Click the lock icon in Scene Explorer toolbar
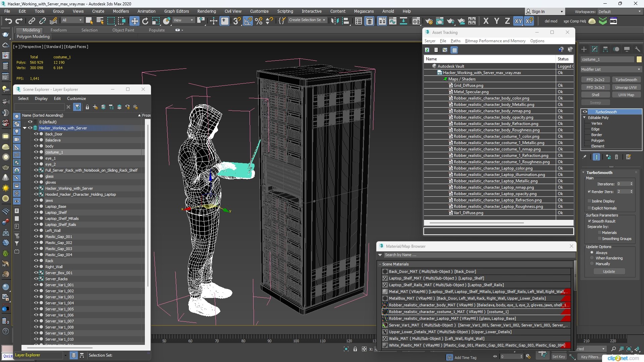Image resolution: width=644 pixels, height=362 pixels. pyautogui.click(x=87, y=107)
